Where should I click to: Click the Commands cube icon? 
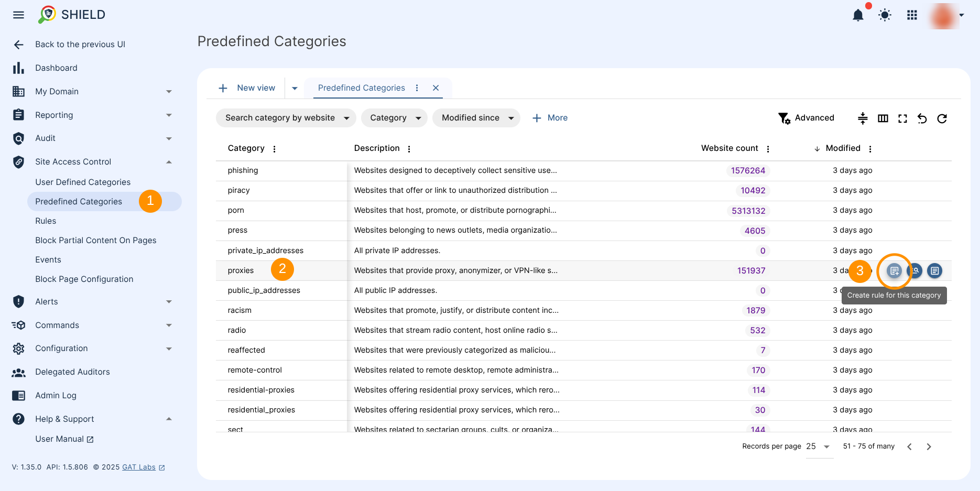pos(18,325)
